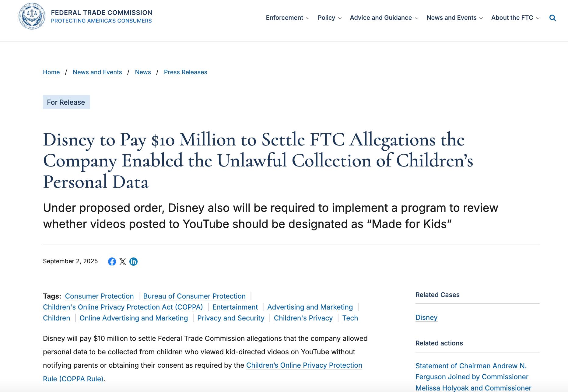
Task: Share the article on X
Action: pos(123,262)
